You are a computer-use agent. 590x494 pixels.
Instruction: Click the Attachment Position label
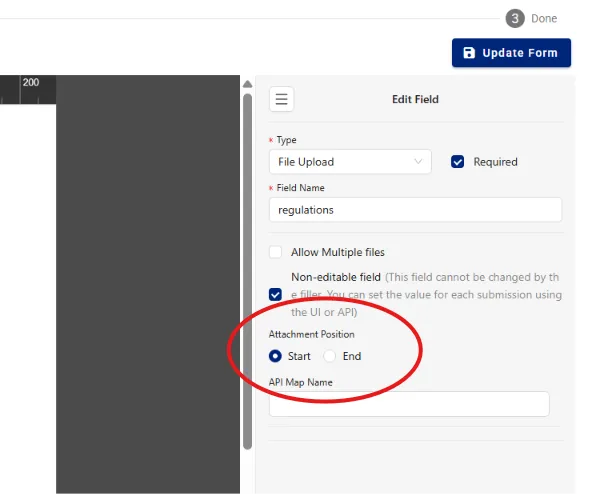tap(312, 334)
